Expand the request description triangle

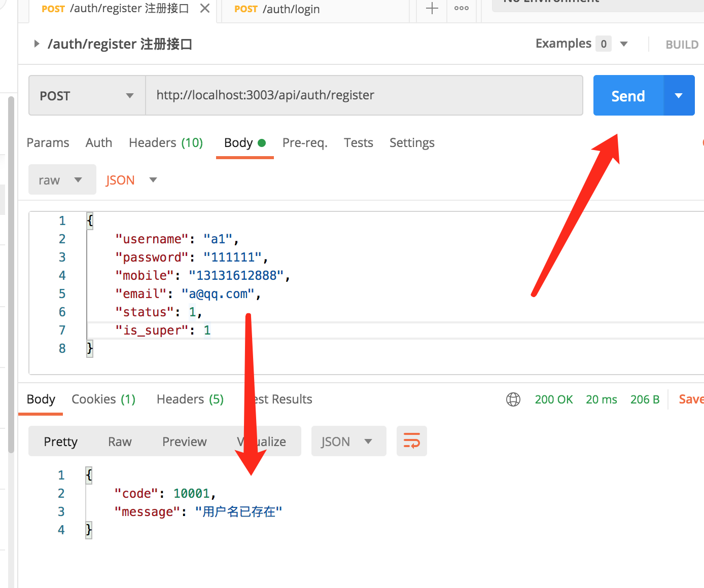point(37,44)
